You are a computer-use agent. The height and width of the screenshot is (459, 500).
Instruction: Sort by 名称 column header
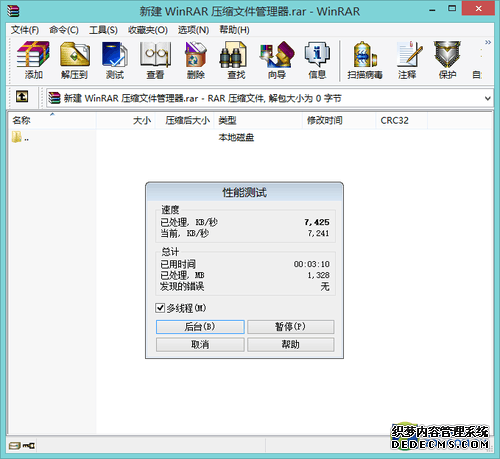(52, 120)
